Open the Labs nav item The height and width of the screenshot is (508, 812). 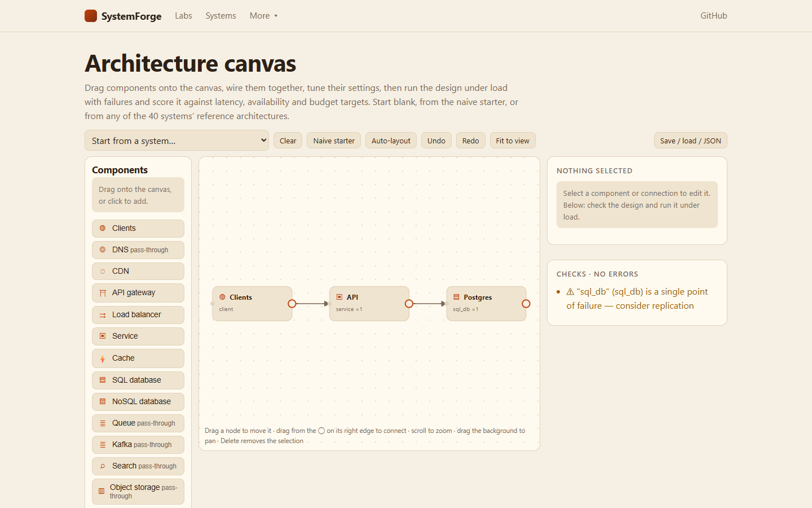[183, 16]
